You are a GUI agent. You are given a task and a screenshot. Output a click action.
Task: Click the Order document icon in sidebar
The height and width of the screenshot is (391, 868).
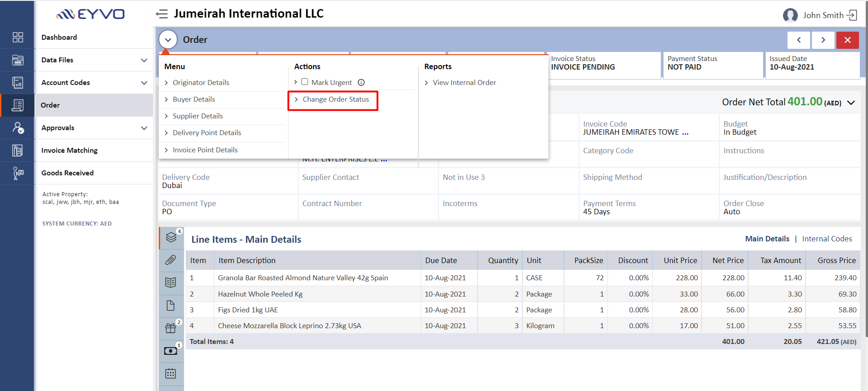[18, 105]
